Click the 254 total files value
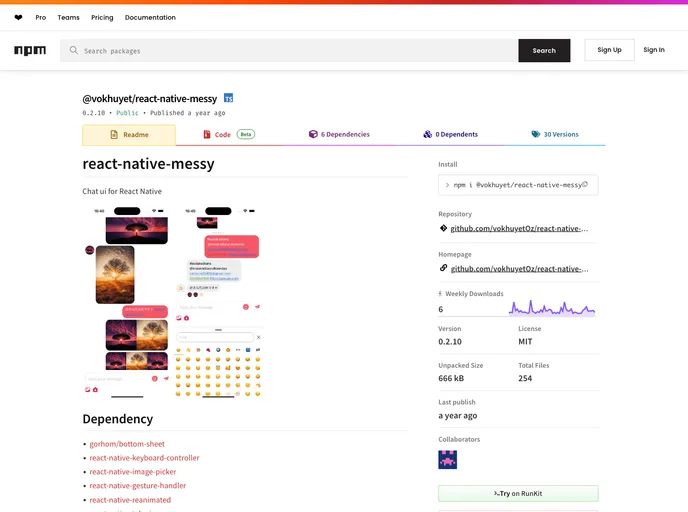The image size is (688, 512). (x=525, y=378)
